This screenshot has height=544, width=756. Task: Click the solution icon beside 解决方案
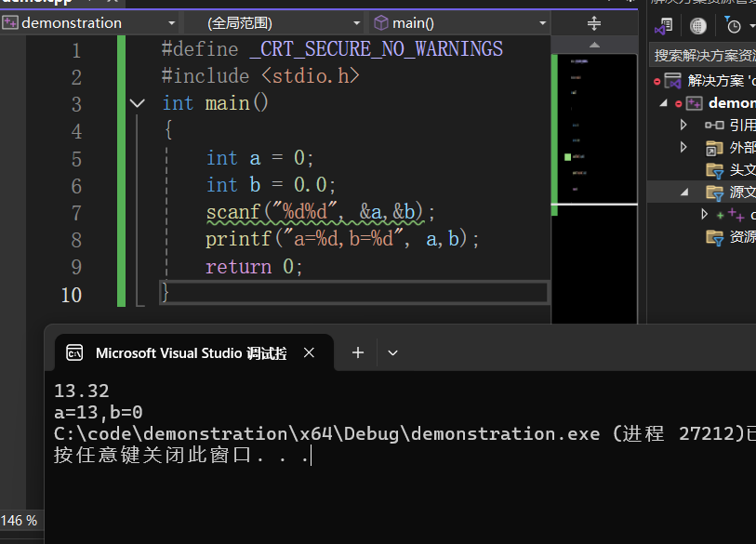[x=672, y=81]
